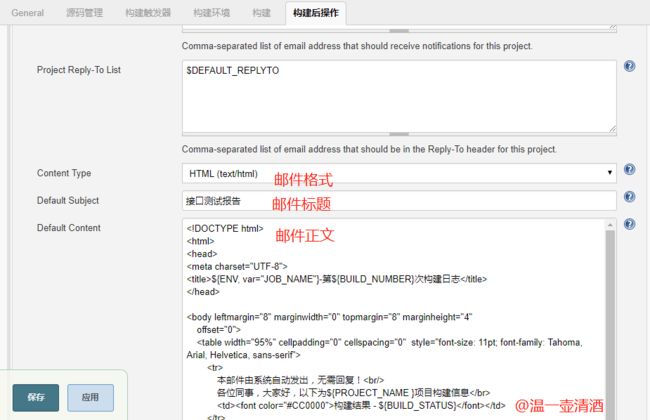Click the meta charset="UTF-8" line
The height and width of the screenshot is (420, 650).
(237, 267)
